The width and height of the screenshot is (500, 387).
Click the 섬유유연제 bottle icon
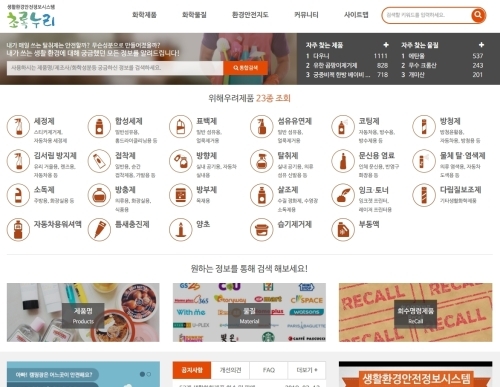coord(262,126)
